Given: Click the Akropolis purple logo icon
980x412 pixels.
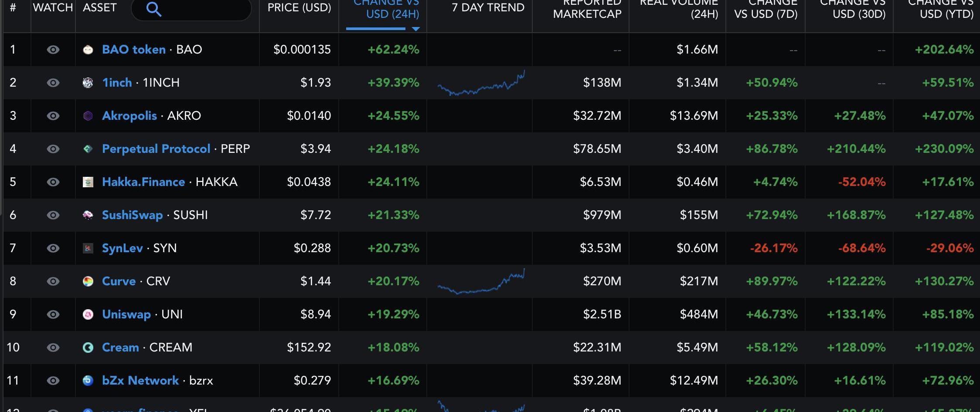Looking at the screenshot, I should pos(88,116).
